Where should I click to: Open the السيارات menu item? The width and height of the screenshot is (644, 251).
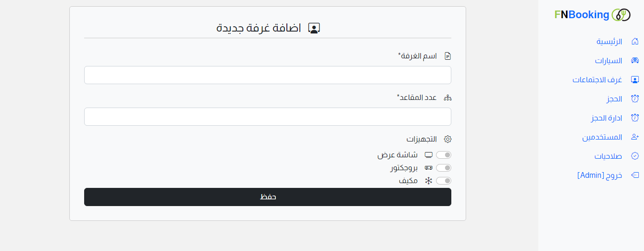[x=608, y=61]
